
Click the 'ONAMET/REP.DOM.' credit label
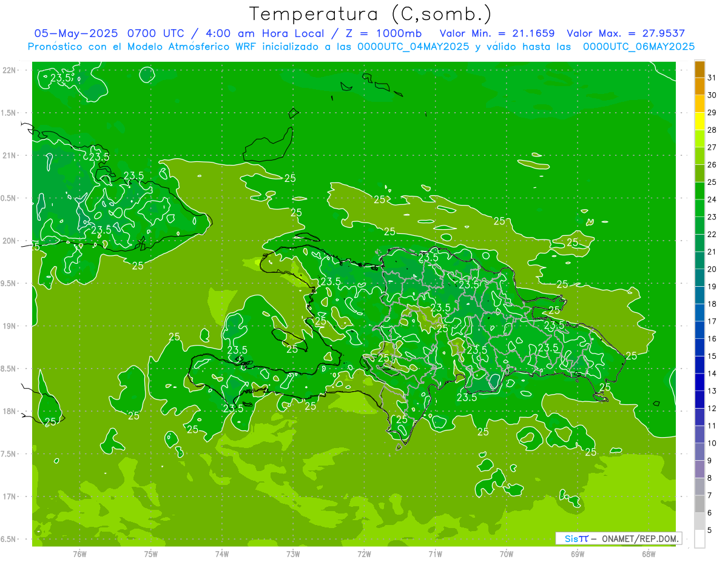[641, 538]
